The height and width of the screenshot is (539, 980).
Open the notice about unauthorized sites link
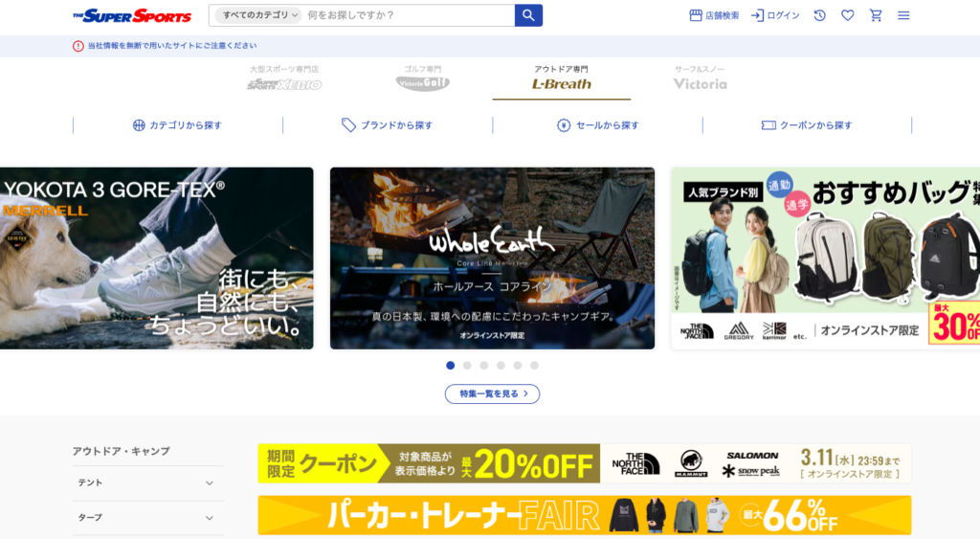point(172,46)
